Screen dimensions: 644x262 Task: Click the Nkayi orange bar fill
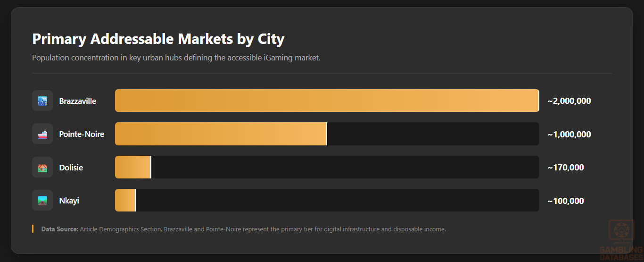(x=125, y=201)
